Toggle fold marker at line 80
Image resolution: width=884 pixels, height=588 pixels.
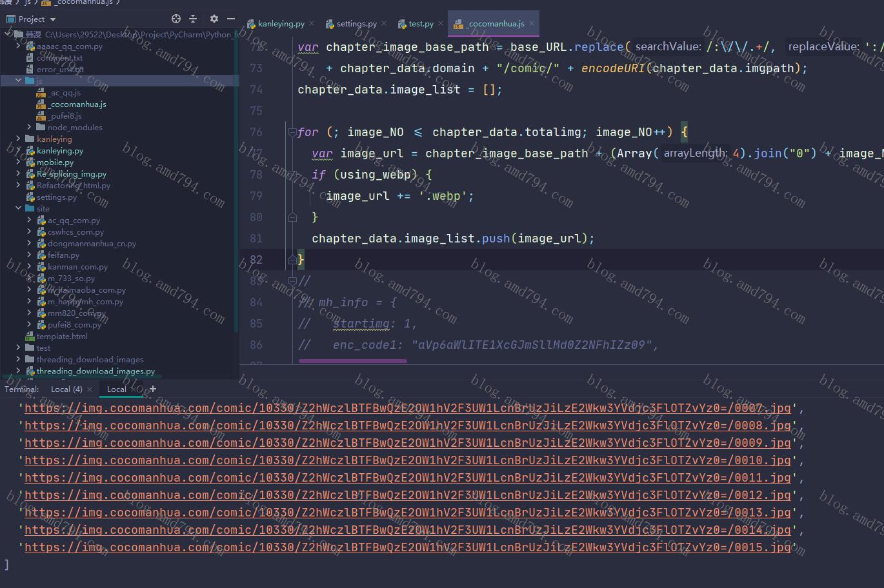[x=292, y=217]
